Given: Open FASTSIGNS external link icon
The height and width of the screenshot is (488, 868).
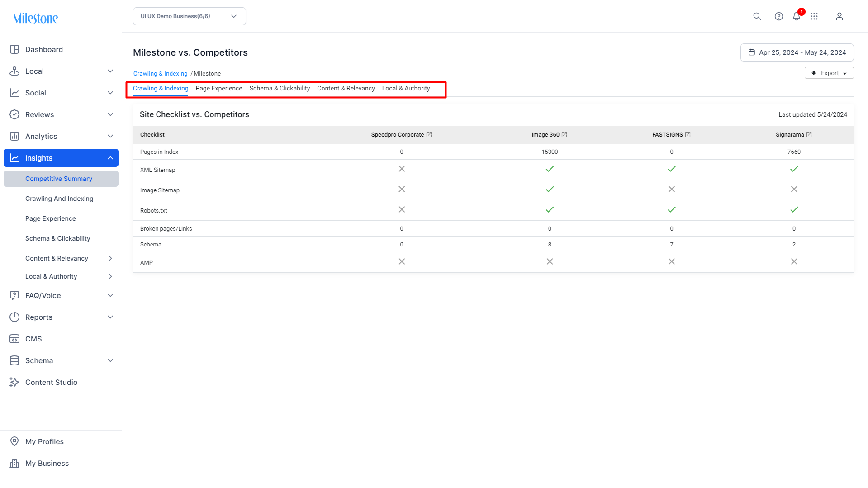Looking at the screenshot, I should 688,135.
